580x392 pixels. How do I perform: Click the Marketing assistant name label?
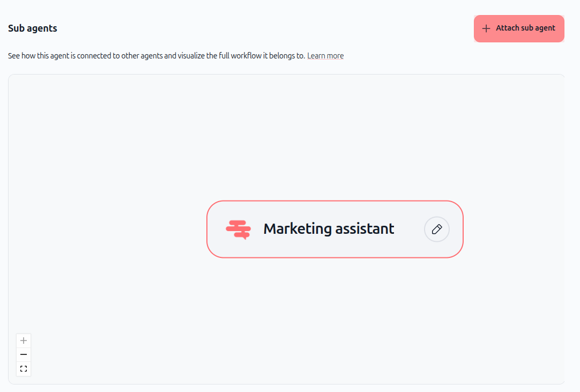click(329, 229)
